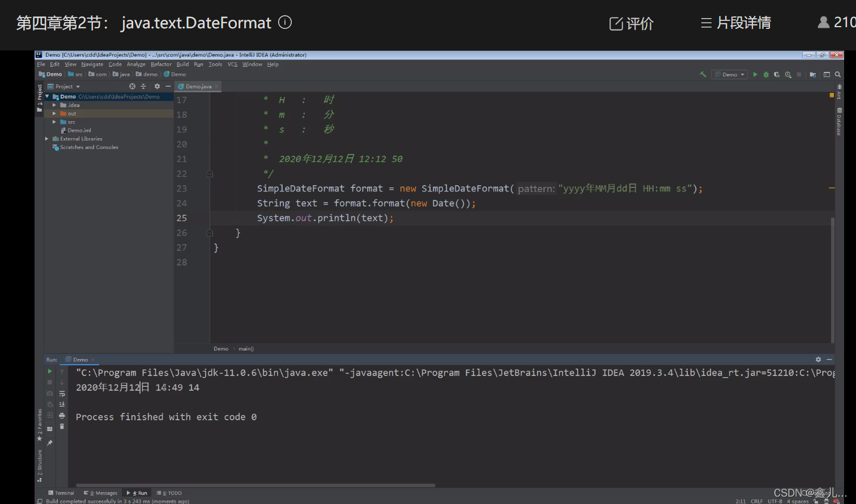Click the main() breadcrumb below editor
This screenshot has width=856, height=504.
click(x=246, y=349)
